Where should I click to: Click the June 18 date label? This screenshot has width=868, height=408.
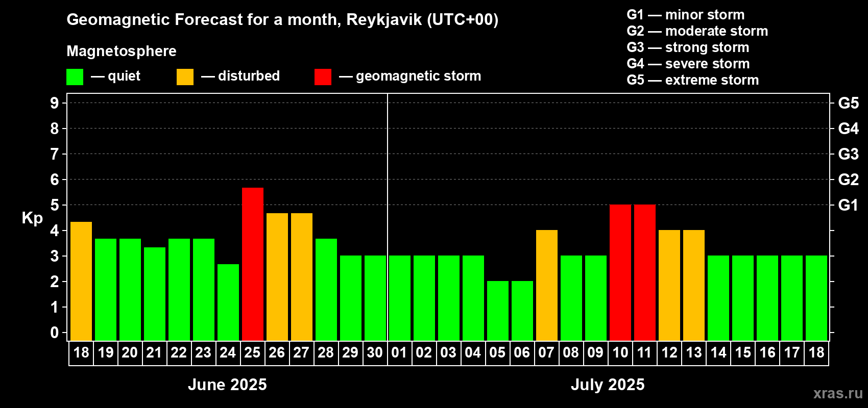[x=81, y=352]
